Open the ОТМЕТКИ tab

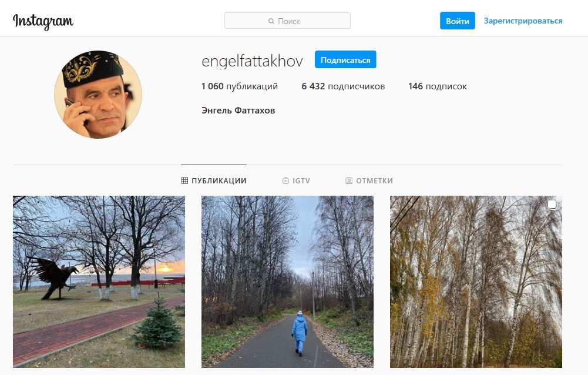tap(369, 180)
